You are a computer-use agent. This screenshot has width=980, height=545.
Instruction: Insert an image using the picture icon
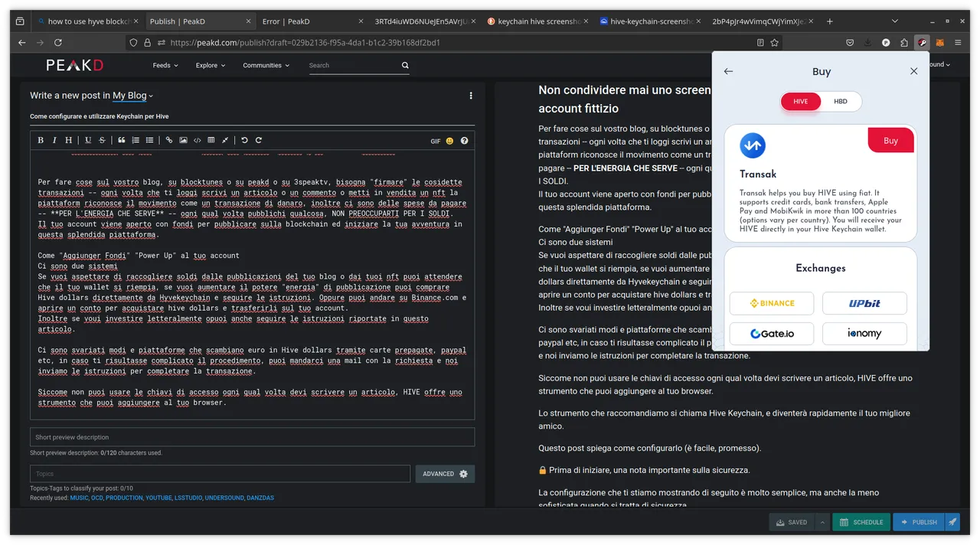183,140
